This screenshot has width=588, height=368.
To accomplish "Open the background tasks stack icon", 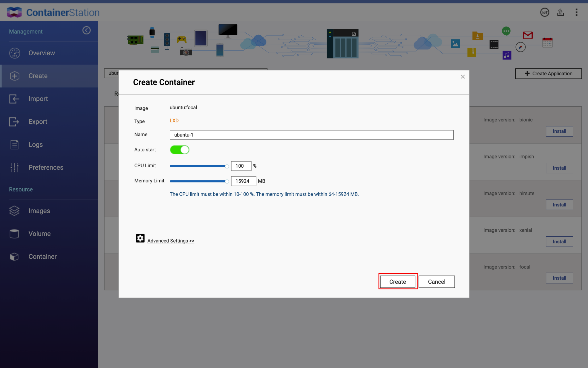I will click(x=560, y=12).
